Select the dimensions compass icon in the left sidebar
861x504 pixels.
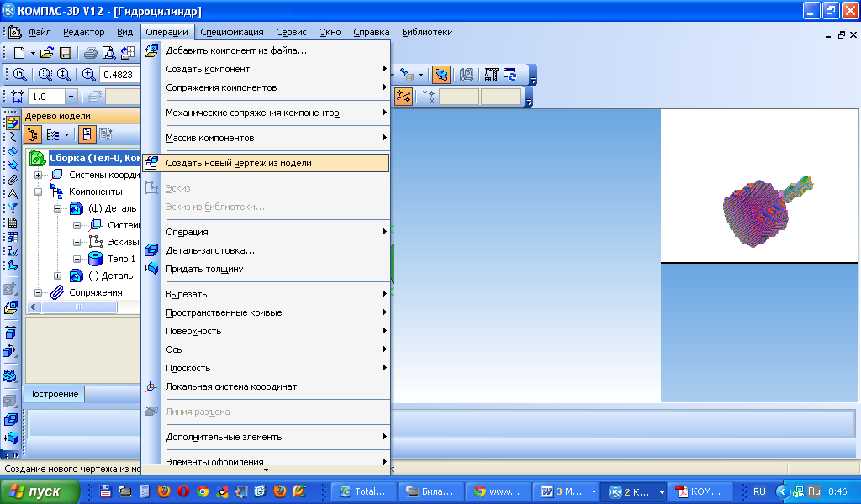12,194
